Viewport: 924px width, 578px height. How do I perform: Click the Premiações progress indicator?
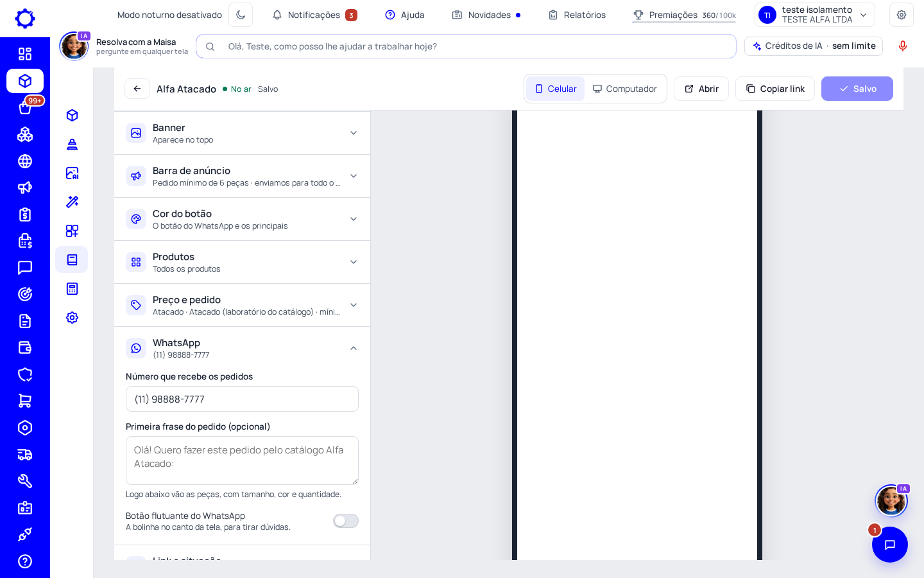684,15
